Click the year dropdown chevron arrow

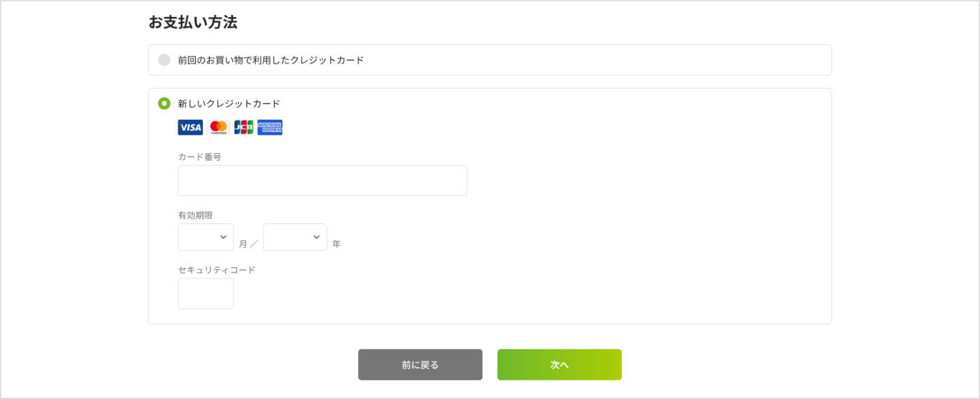[315, 236]
